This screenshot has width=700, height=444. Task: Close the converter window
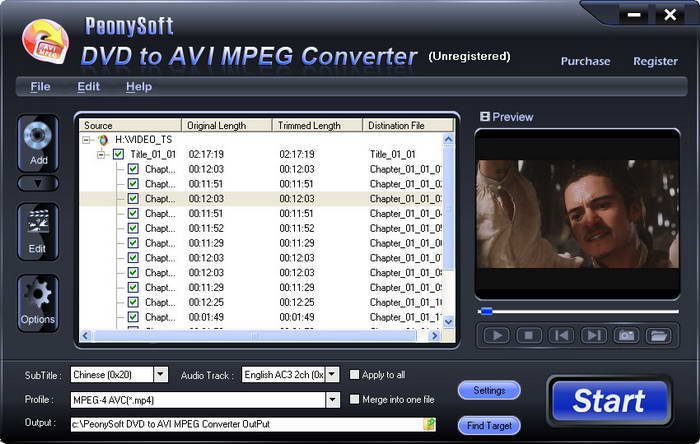point(670,16)
